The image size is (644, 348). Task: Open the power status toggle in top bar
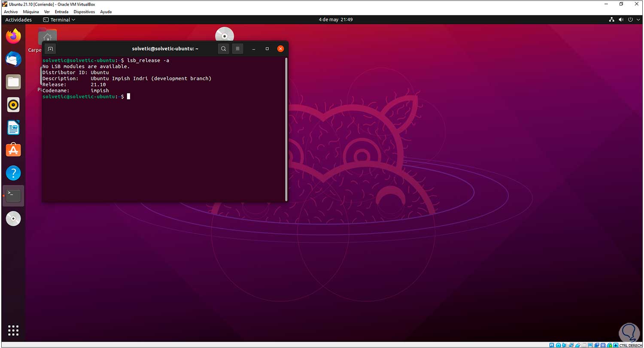(x=630, y=19)
